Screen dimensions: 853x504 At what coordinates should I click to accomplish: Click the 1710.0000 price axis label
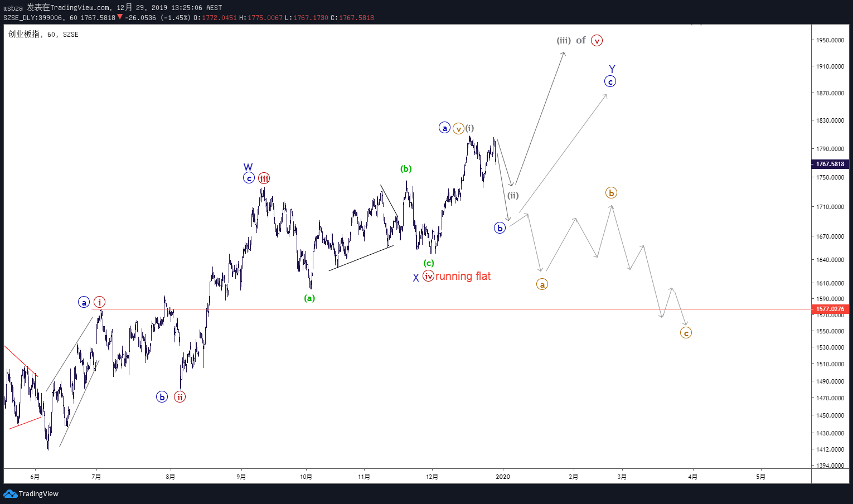830,207
